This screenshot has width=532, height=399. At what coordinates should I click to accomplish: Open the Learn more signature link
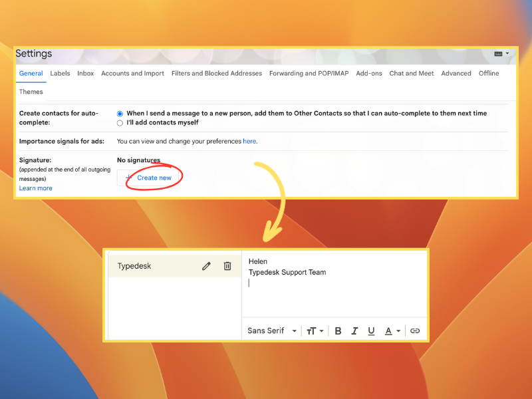(x=36, y=188)
